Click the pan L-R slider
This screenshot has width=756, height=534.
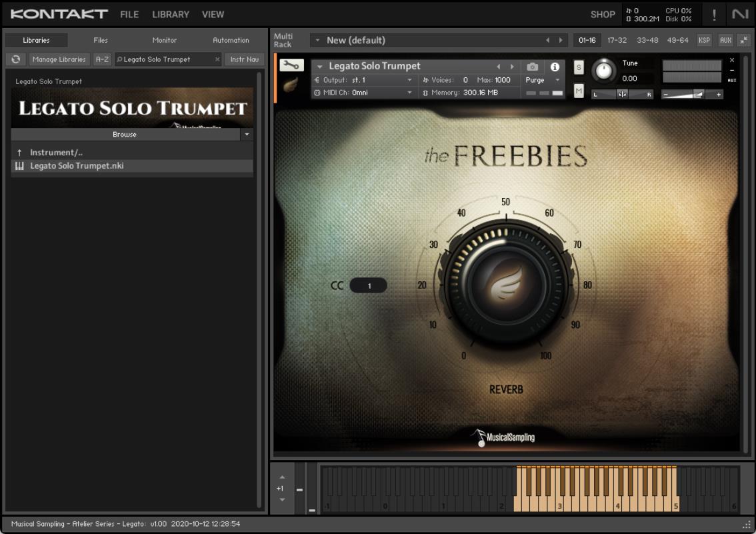(623, 95)
